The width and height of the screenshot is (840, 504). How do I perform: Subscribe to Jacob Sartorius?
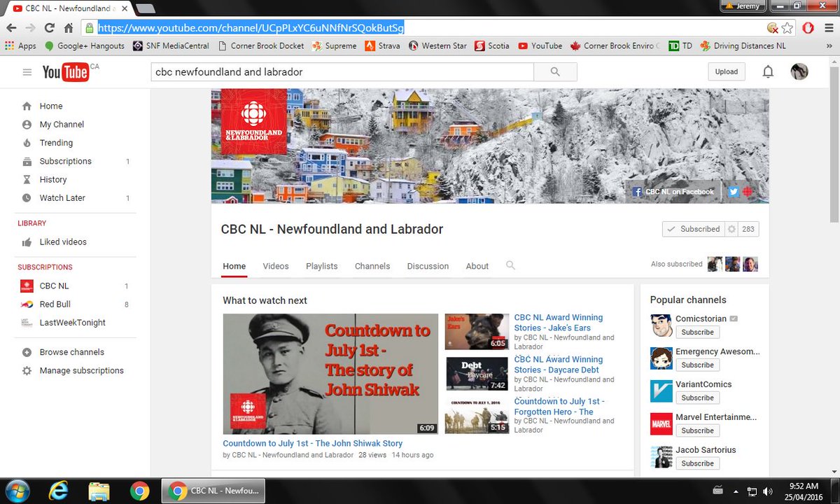(697, 463)
